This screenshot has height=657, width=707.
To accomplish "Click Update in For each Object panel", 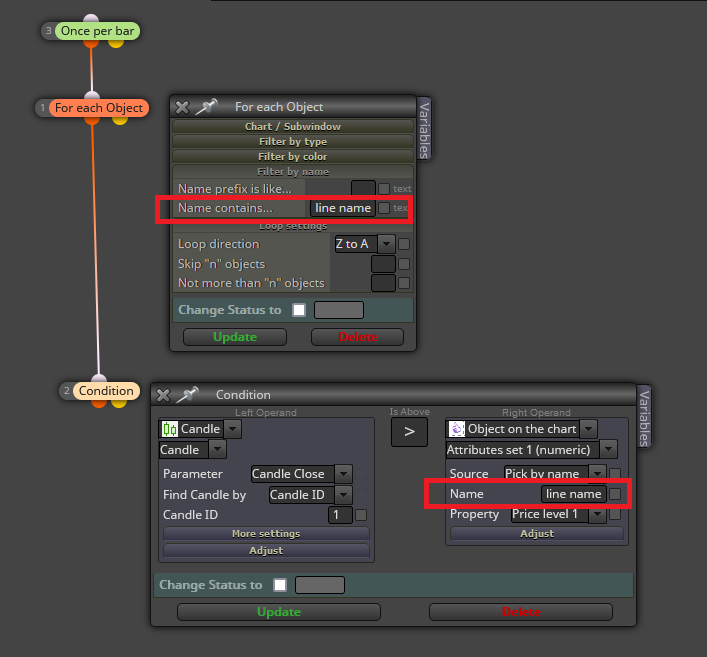I will (x=235, y=337).
